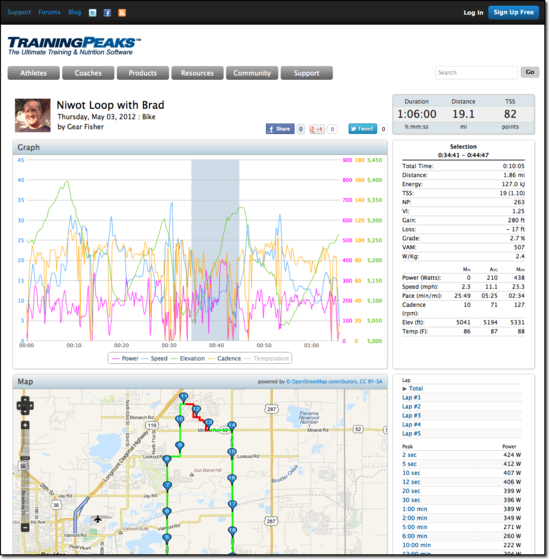Select the 20 sec peak power
The width and height of the screenshot is (550, 560).
411,491
